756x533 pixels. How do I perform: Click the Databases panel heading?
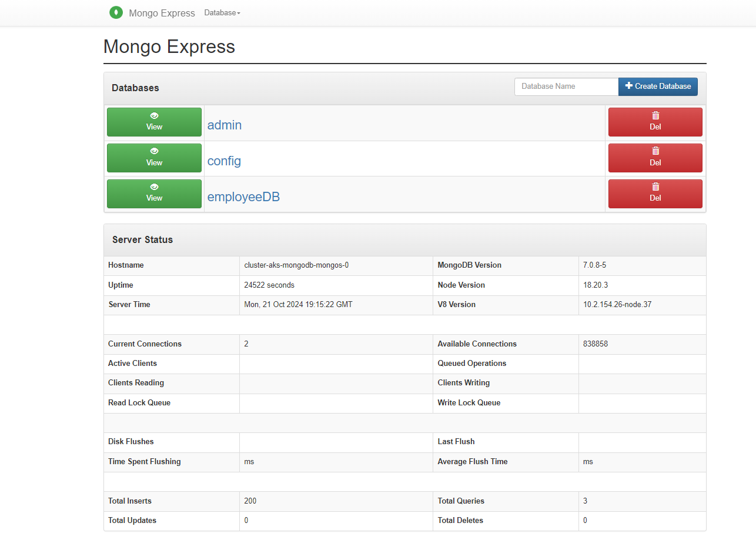coord(135,88)
